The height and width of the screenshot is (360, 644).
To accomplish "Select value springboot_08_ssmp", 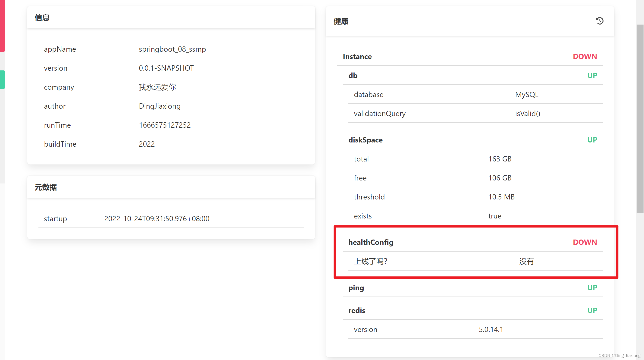I will pyautogui.click(x=172, y=49).
